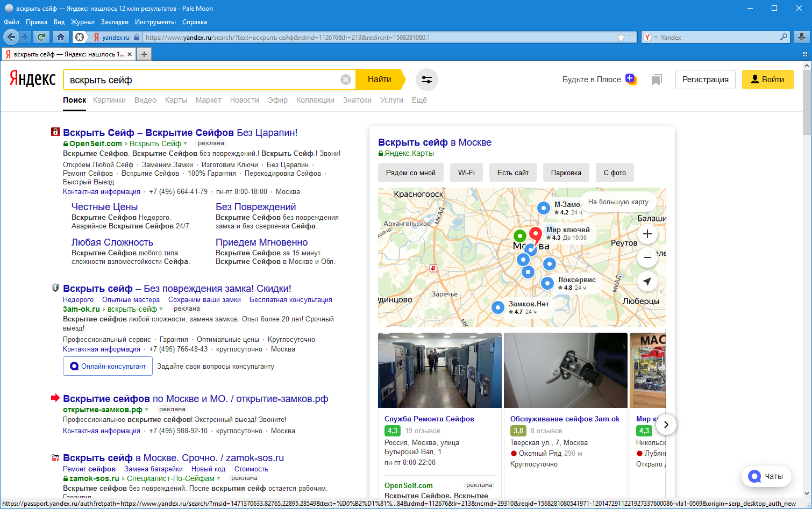Zoom in on the map with the plus button
The height and width of the screenshot is (509, 812).
click(647, 234)
